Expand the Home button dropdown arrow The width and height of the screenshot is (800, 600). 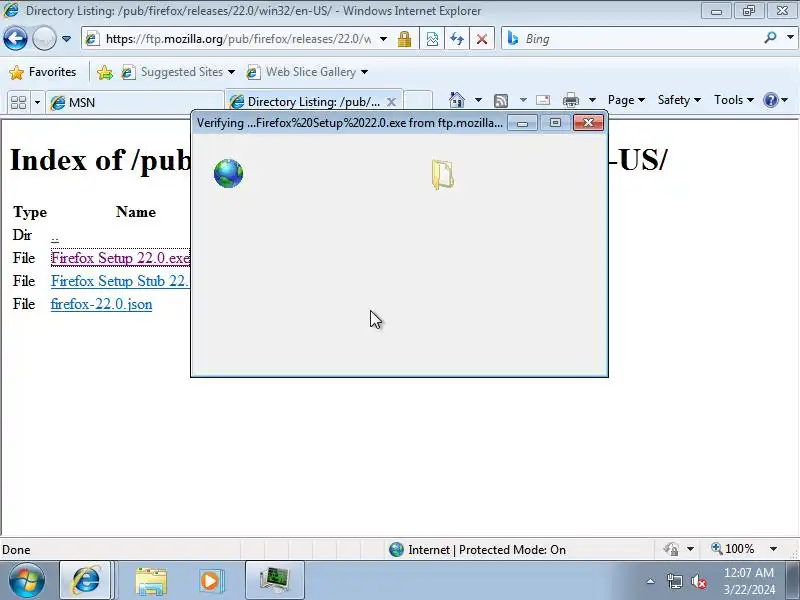coord(478,100)
